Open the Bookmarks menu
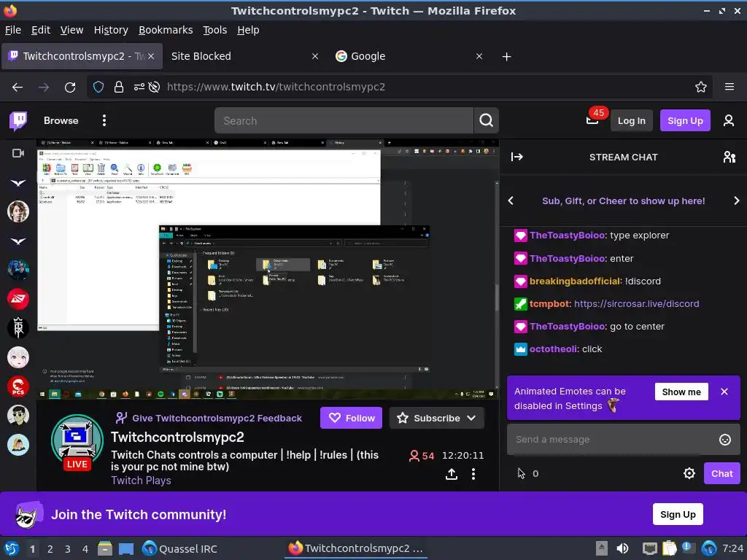This screenshot has width=747, height=560. [166, 30]
